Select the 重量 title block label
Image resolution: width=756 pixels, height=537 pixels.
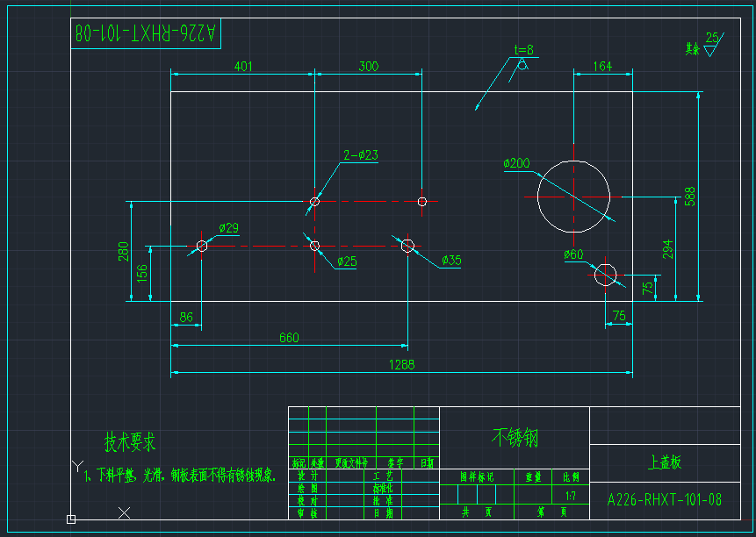tap(533, 477)
